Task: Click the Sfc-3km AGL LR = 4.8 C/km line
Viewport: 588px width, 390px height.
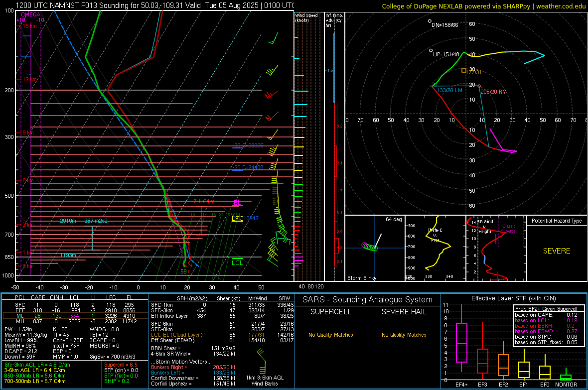Action: tap(37, 365)
